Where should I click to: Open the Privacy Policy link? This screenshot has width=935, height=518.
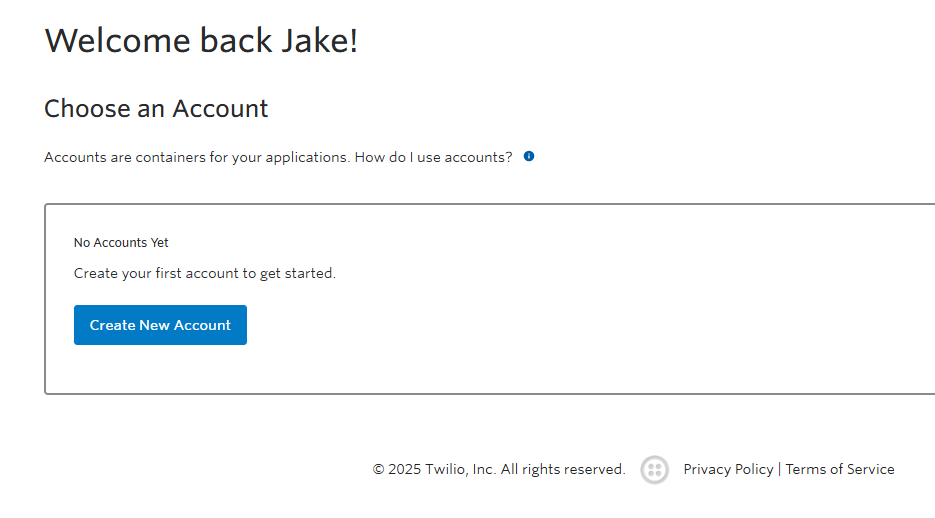click(728, 469)
